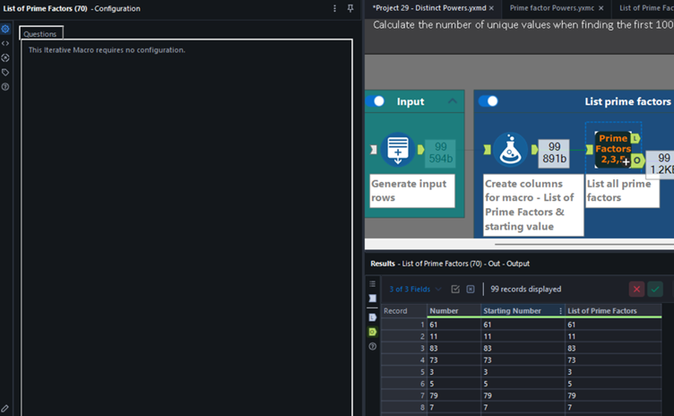674x416 pixels.
Task: Click the deselect fields square icon in Results toolbar
Action: [x=470, y=289]
